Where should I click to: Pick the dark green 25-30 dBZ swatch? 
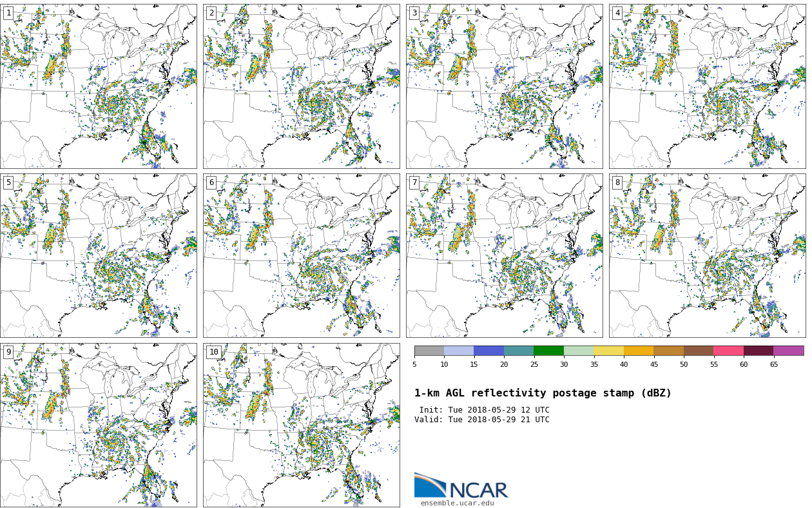[x=549, y=351]
